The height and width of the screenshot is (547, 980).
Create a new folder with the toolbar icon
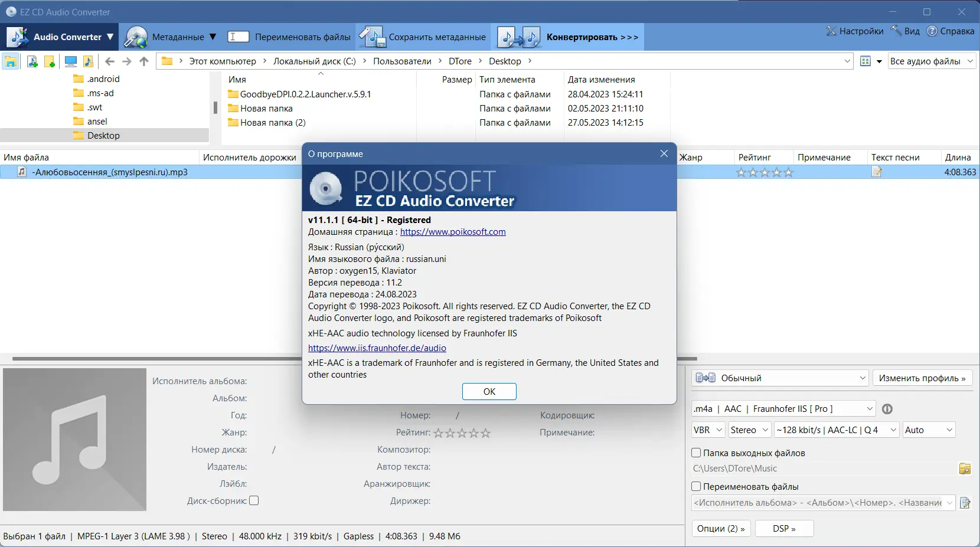coord(50,61)
